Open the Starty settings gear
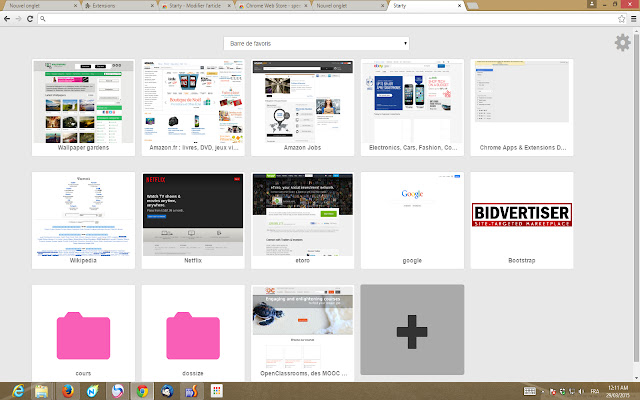Image resolution: width=640 pixels, height=400 pixels. [622, 43]
